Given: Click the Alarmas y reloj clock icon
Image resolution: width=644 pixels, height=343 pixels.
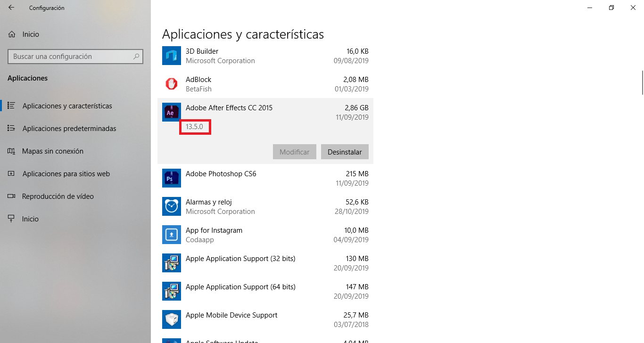Looking at the screenshot, I should (x=171, y=206).
